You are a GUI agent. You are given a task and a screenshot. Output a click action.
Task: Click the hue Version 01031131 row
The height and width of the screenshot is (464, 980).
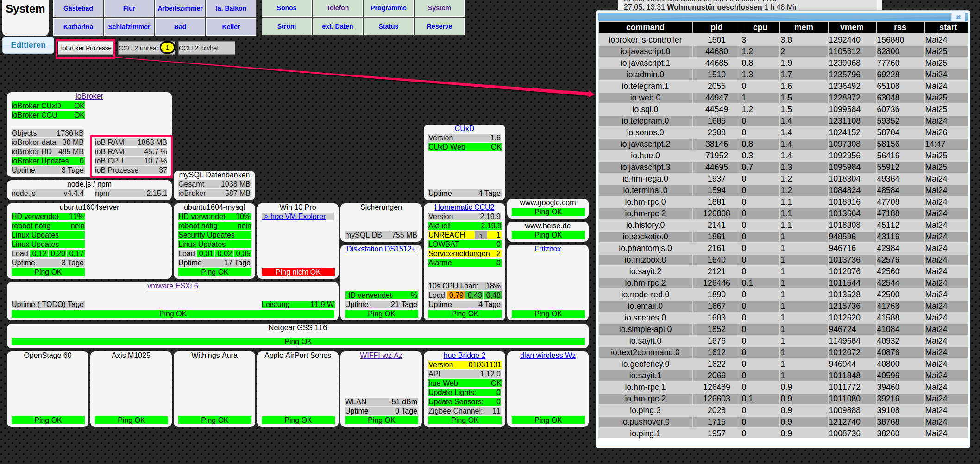465,365
